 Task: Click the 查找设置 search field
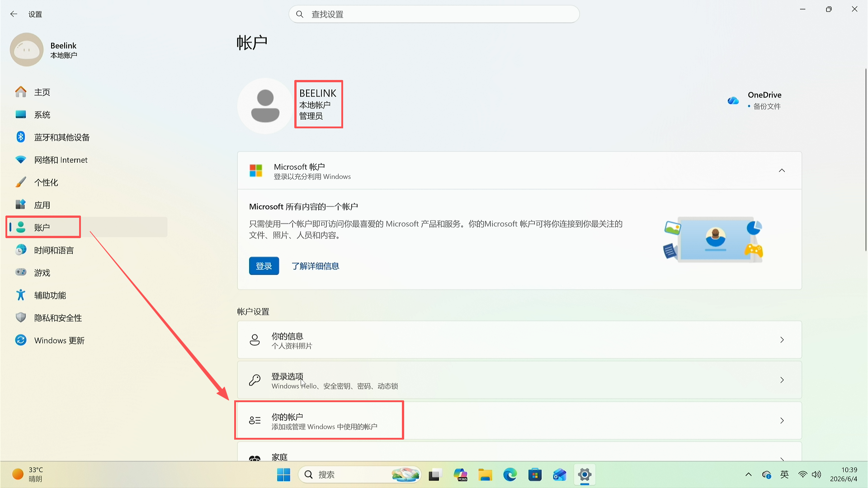pyautogui.click(x=434, y=14)
